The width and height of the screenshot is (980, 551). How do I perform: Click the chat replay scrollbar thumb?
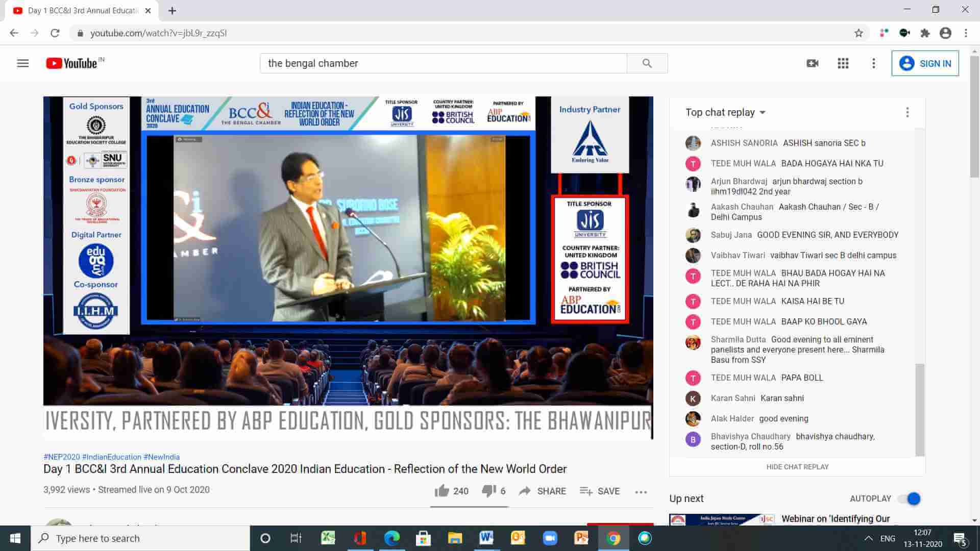pyautogui.click(x=920, y=410)
